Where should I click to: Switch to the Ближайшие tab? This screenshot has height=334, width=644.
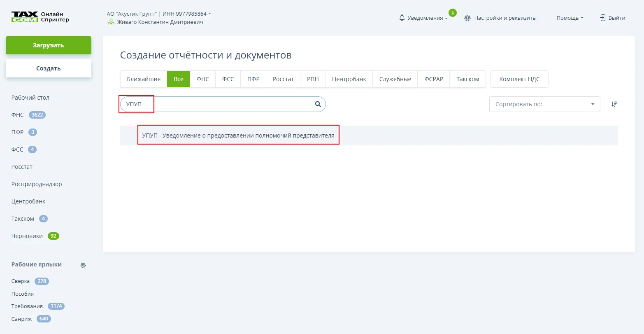pos(144,79)
